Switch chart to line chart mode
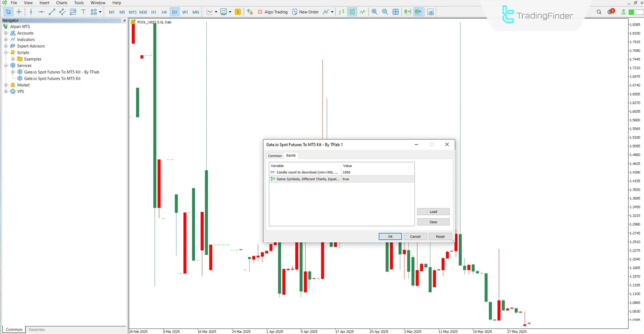The width and height of the screenshot is (644, 334). [x=362, y=12]
